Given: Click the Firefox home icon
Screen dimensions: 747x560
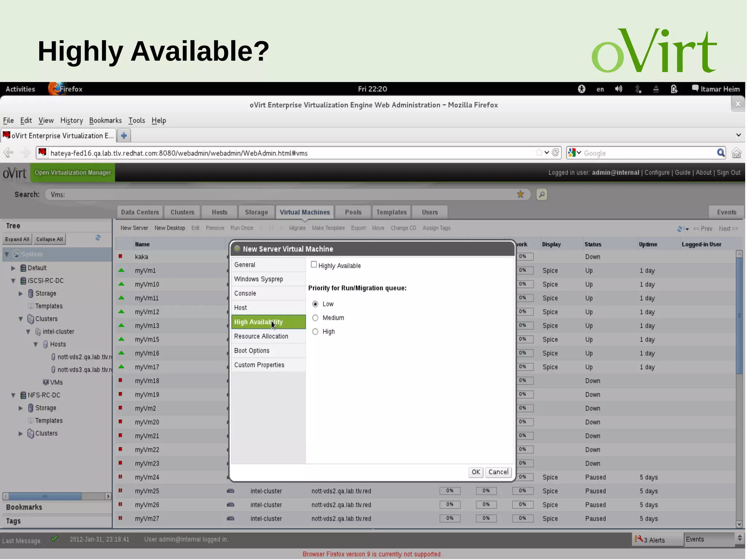Looking at the screenshot, I should tap(736, 153).
